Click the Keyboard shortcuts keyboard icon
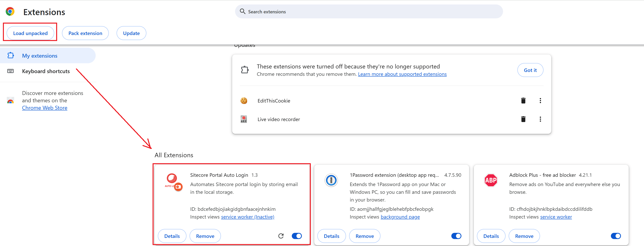The image size is (644, 246). tap(10, 71)
